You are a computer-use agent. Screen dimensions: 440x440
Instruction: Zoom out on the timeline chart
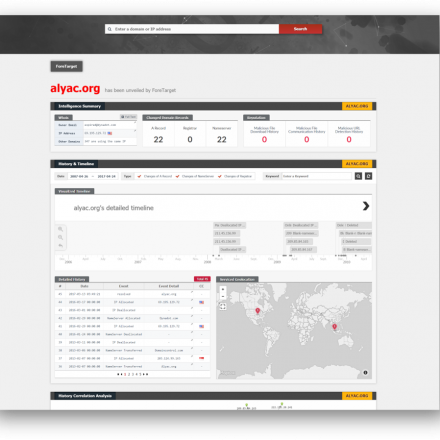(60, 237)
